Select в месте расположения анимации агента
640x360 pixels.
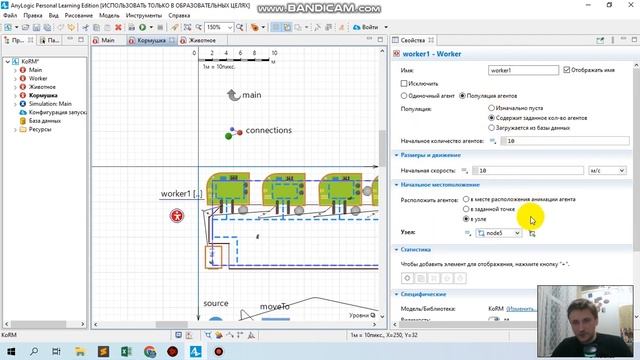pos(466,199)
